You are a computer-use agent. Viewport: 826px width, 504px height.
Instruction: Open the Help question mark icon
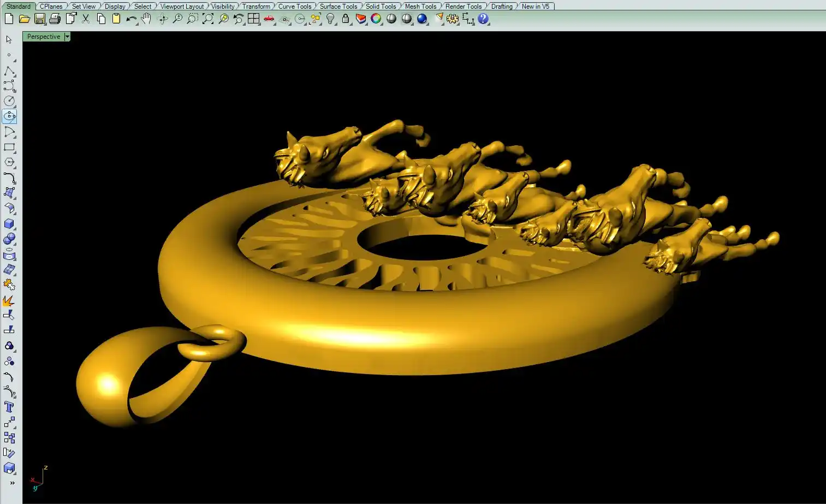coord(483,19)
